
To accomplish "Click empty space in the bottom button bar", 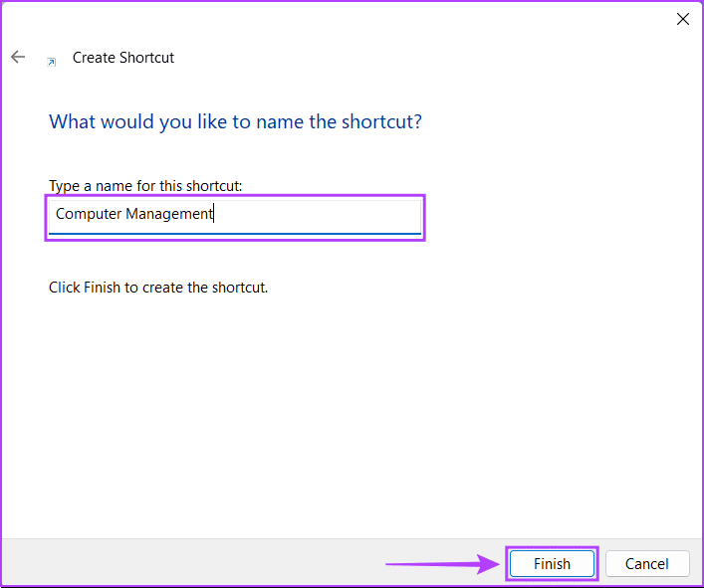I will pos(199,564).
